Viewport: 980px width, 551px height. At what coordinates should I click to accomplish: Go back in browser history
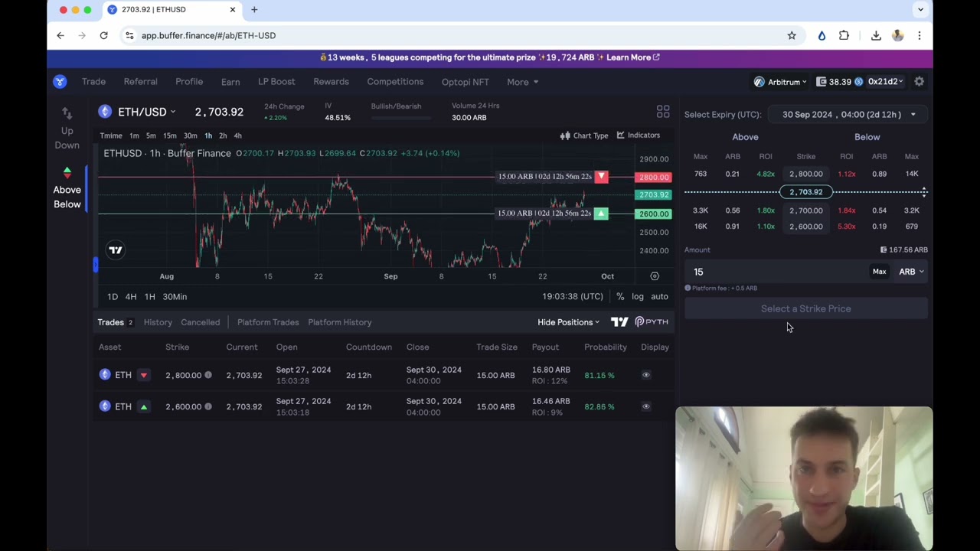[60, 35]
